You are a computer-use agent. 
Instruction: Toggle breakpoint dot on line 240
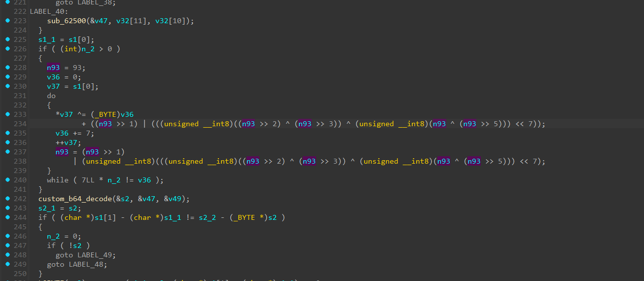7,180
